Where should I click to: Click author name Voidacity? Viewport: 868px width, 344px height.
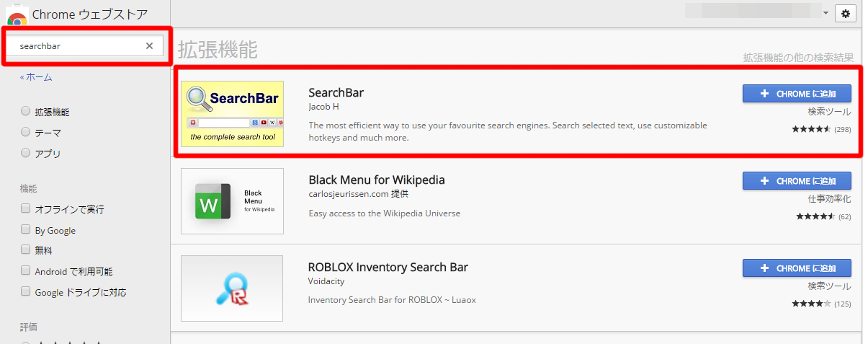[x=327, y=281]
